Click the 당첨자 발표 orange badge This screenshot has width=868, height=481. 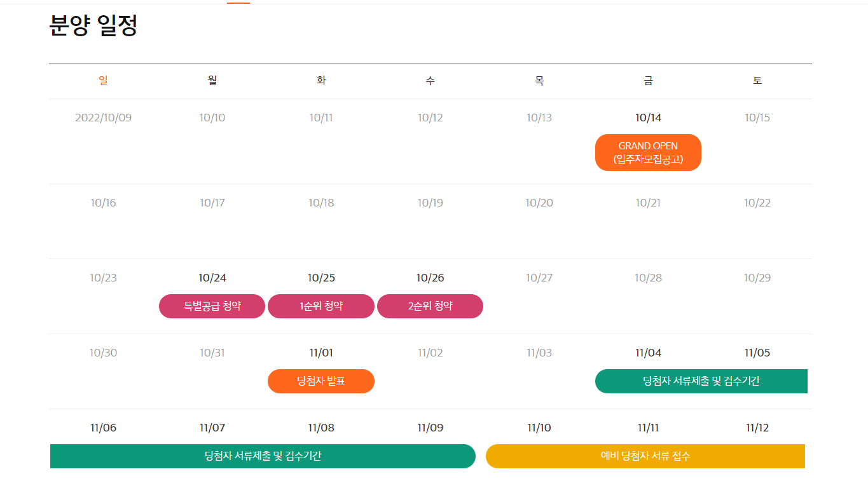coord(320,381)
